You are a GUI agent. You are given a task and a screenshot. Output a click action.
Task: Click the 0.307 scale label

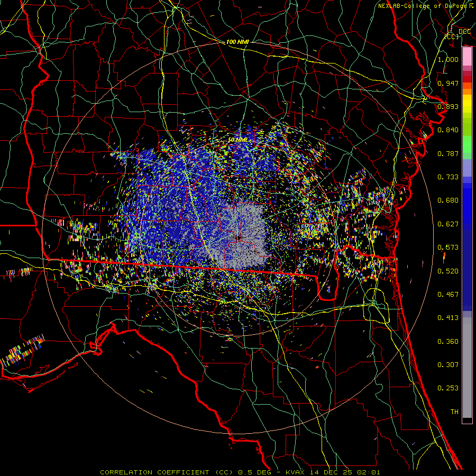pyautogui.click(x=448, y=365)
